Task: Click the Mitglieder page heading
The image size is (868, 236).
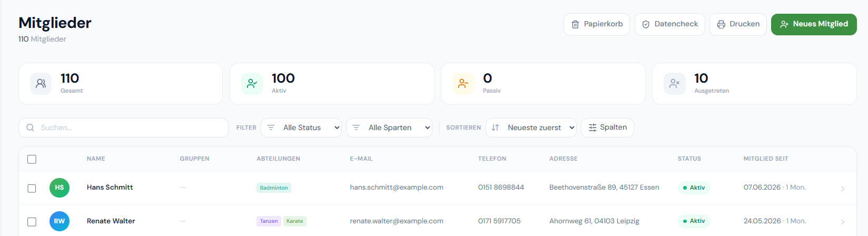Action: 55,23
